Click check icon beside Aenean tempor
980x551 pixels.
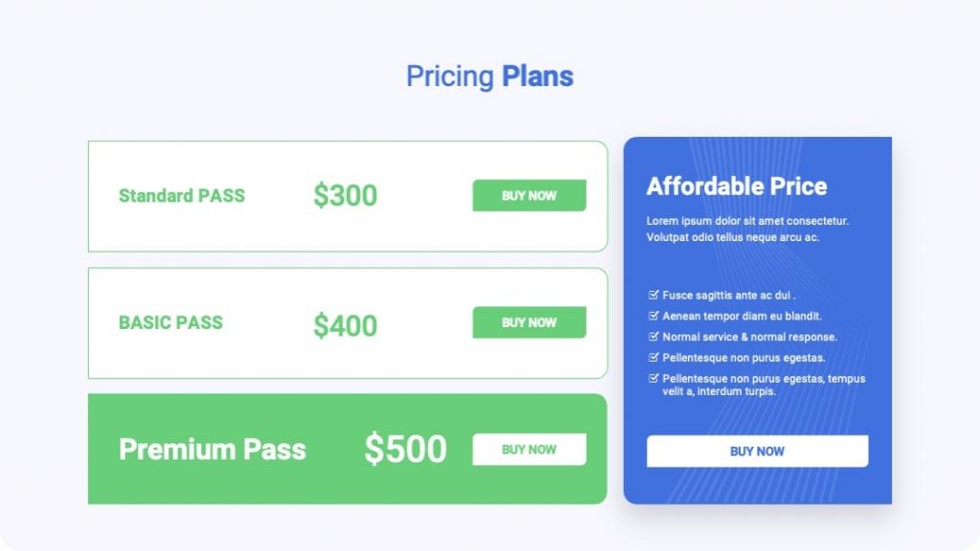pyautogui.click(x=654, y=316)
